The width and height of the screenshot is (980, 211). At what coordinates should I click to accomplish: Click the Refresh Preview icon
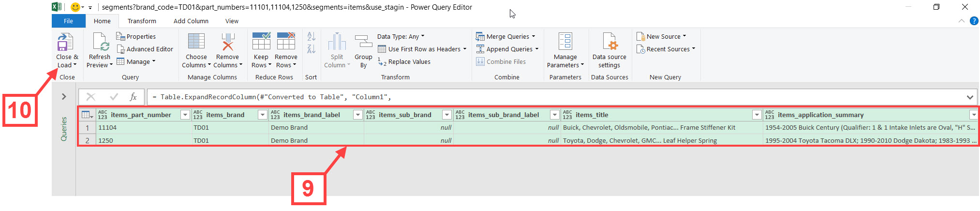point(101,42)
